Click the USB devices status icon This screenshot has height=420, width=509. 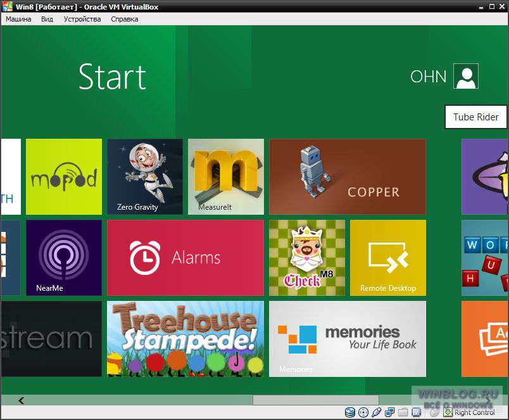(x=376, y=412)
